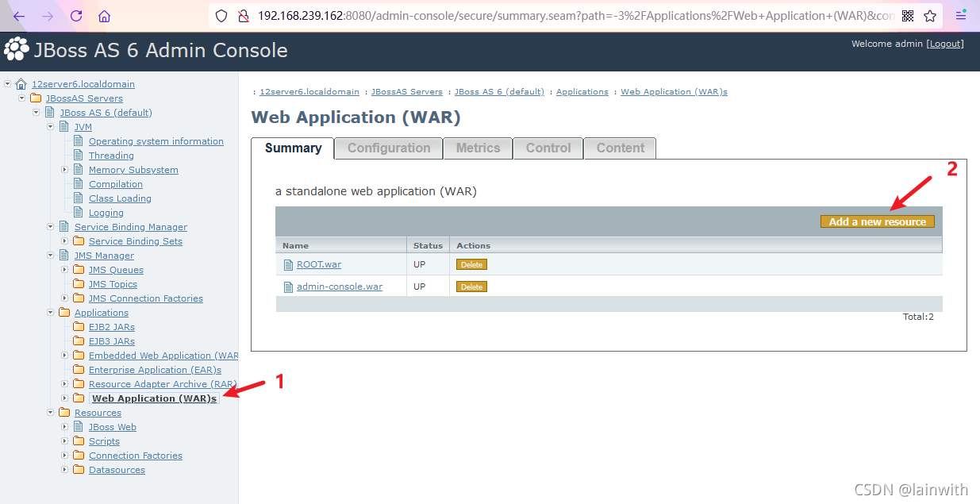Click the document icon beside Threading
This screenshot has width=980, height=504.
(79, 156)
